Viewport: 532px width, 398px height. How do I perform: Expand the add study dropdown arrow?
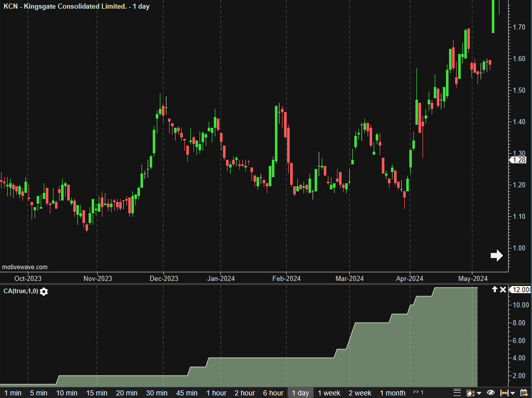point(479,393)
